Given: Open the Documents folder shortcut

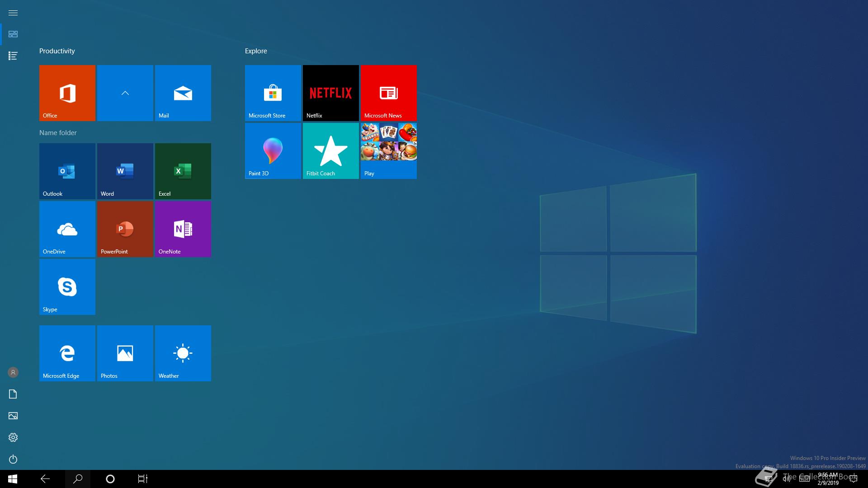Looking at the screenshot, I should pyautogui.click(x=13, y=394).
